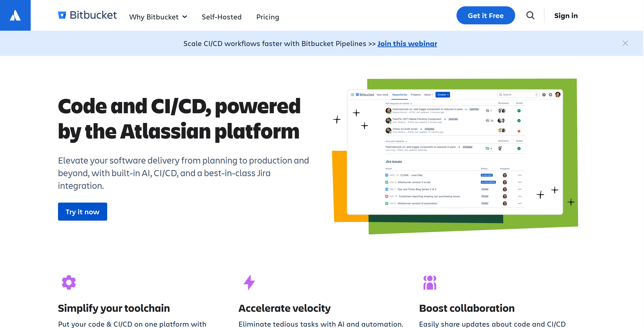The height and width of the screenshot is (328, 644).
Task: Open more options for MAC-14 issue
Action: pos(520,175)
